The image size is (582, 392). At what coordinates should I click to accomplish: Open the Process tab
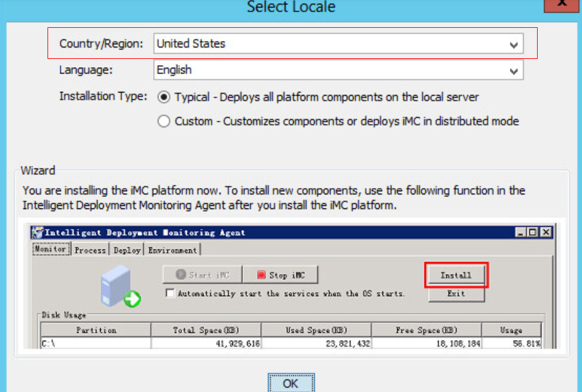(90, 250)
